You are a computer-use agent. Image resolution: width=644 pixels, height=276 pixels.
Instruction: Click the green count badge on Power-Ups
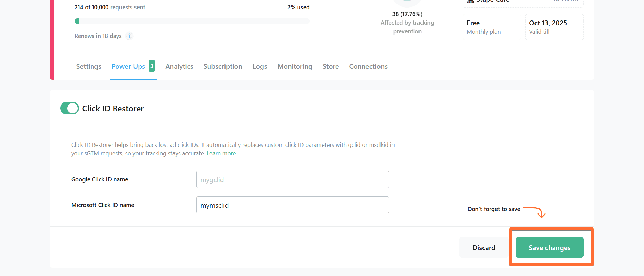(x=152, y=66)
